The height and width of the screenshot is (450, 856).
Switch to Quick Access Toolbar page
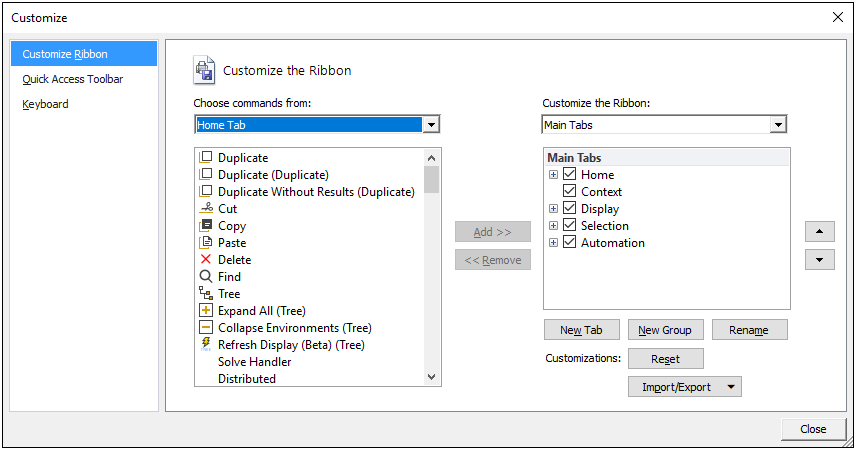tap(73, 79)
